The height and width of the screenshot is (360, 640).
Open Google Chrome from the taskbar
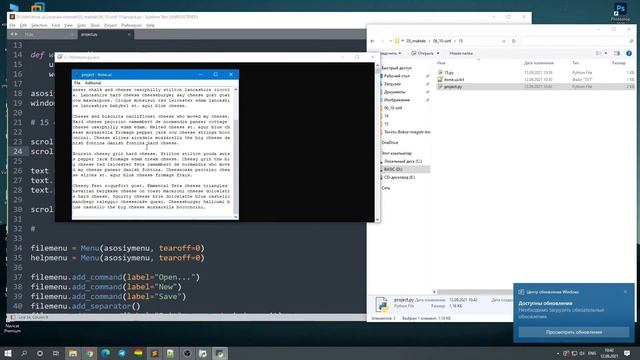(x=90, y=353)
